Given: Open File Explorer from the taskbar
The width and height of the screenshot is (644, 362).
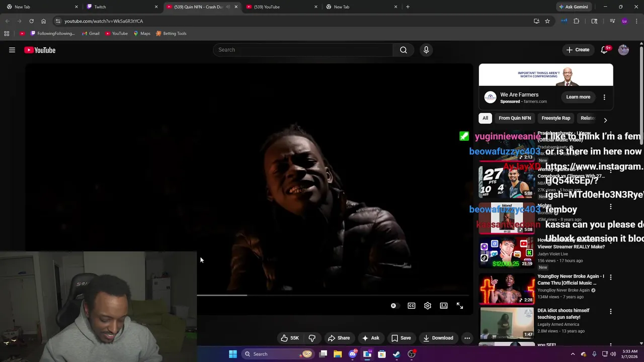Looking at the screenshot, I should (x=338, y=354).
